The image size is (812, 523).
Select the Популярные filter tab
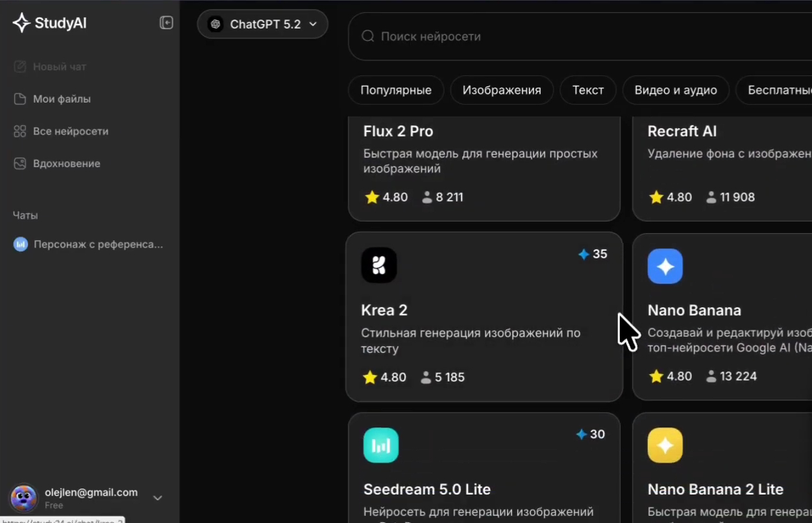click(x=396, y=90)
